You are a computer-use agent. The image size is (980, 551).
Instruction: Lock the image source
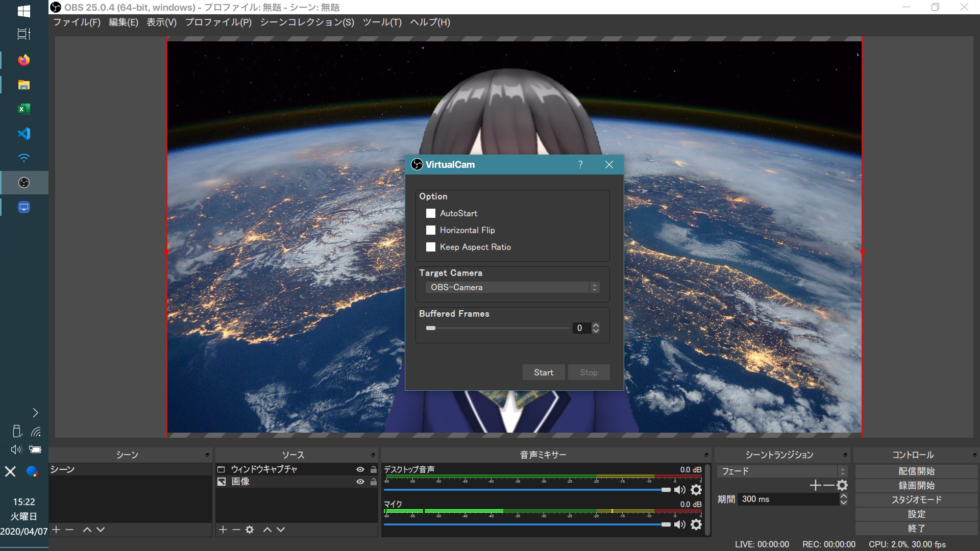[x=374, y=482]
